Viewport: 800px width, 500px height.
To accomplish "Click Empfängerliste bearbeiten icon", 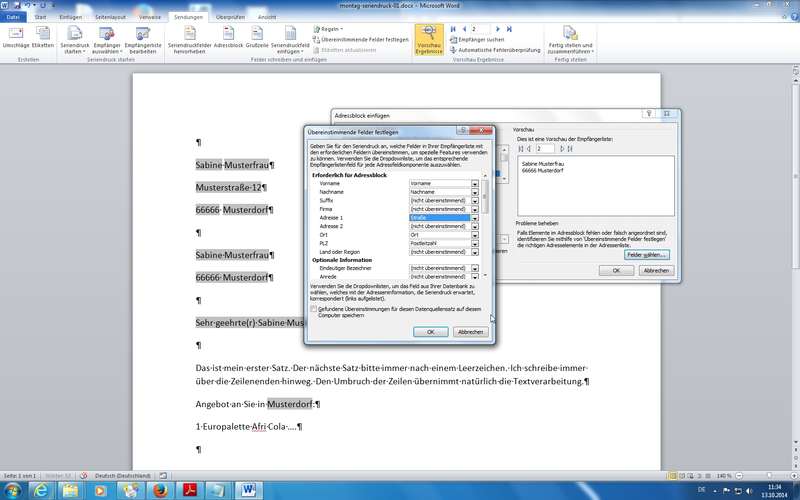I will (x=142, y=40).
